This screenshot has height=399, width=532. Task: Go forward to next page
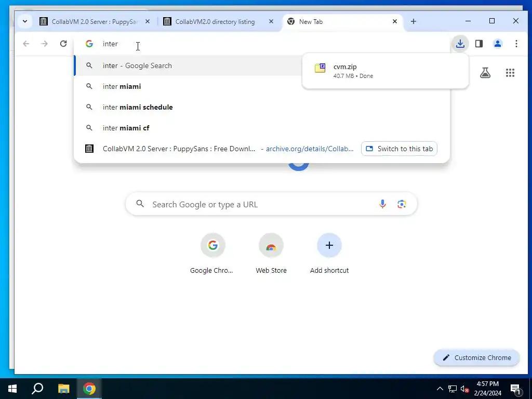coord(45,44)
